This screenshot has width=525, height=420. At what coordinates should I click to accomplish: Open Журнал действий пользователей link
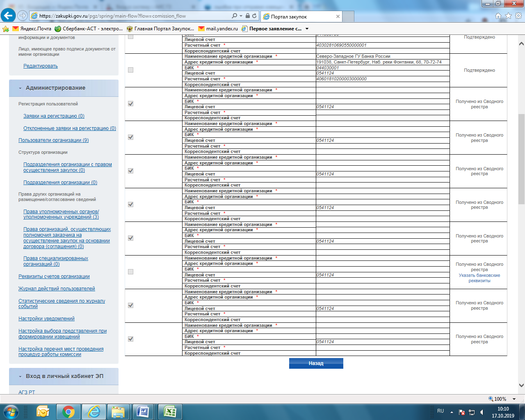point(57,289)
